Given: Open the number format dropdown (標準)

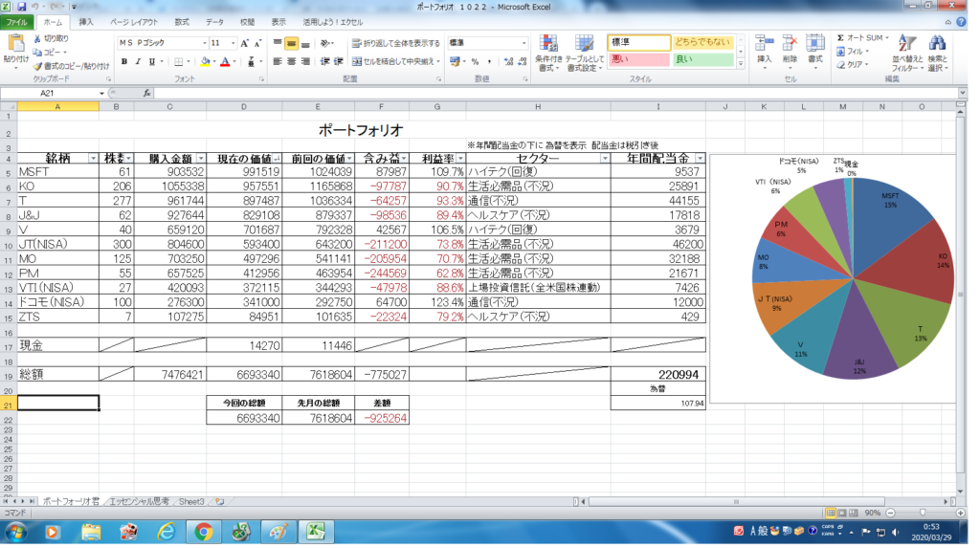Looking at the screenshot, I should [523, 43].
